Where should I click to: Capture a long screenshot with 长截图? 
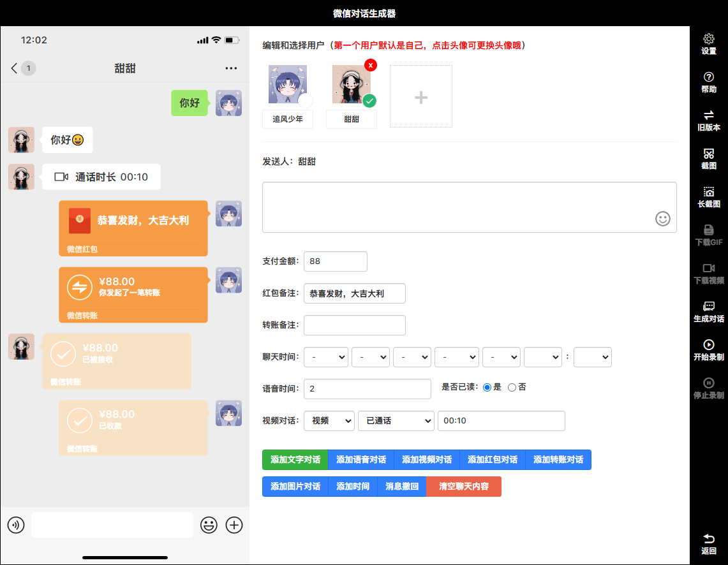tap(708, 193)
